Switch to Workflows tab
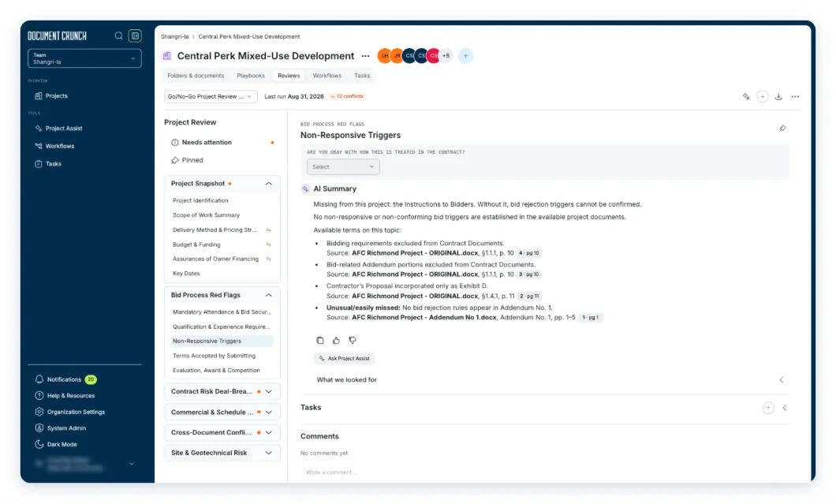This screenshot has width=836, height=504. coord(327,76)
